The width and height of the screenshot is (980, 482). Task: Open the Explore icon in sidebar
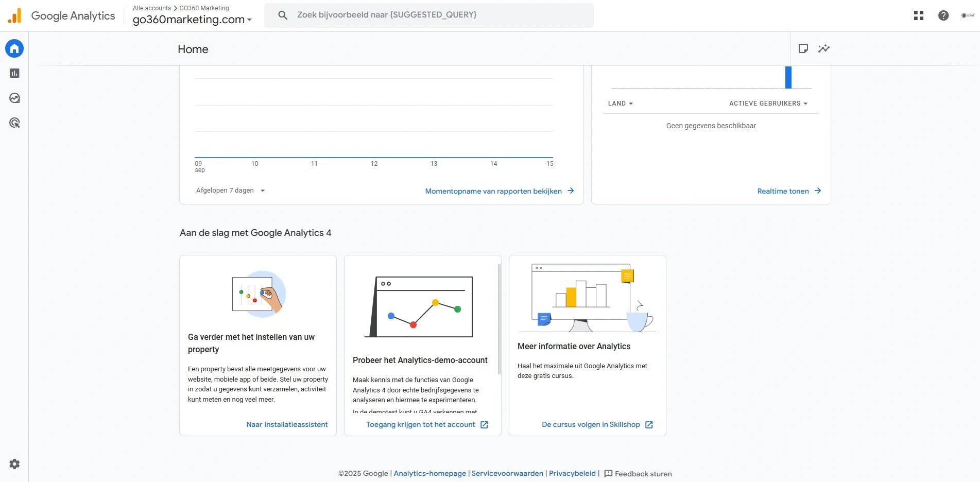click(14, 98)
